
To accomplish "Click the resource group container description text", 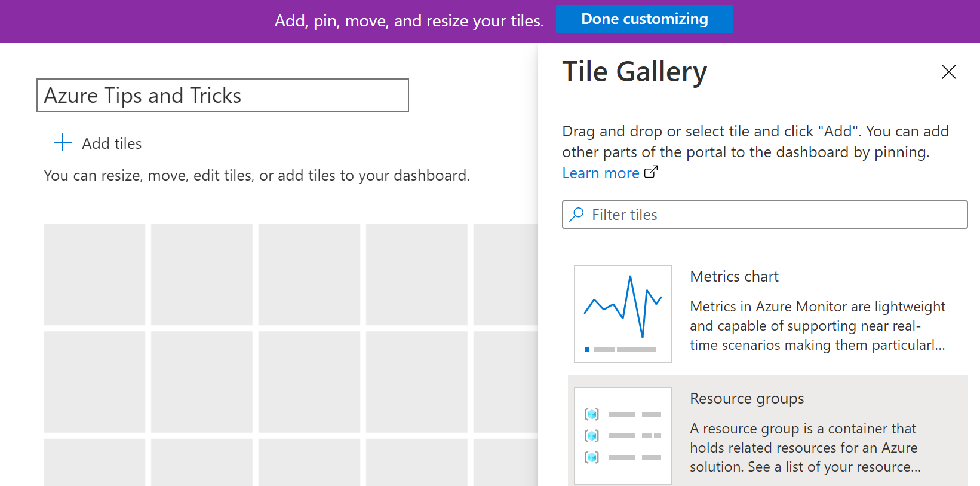I will click(x=806, y=448).
